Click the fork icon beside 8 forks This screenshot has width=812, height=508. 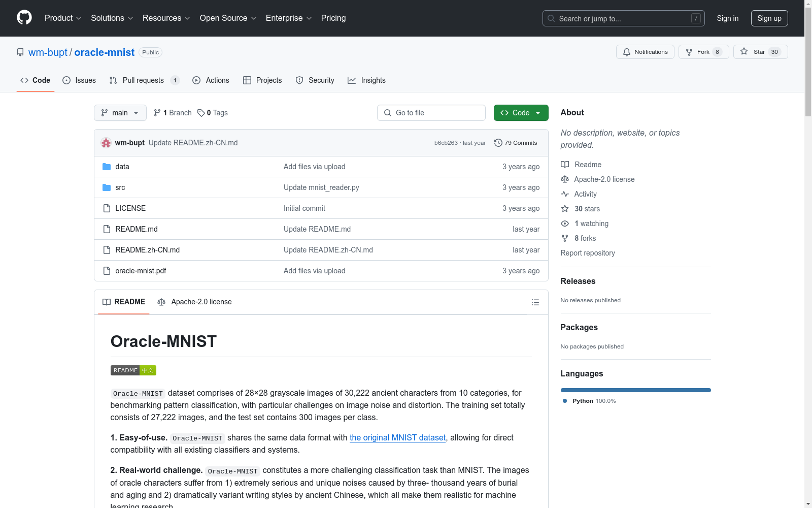[565, 238]
